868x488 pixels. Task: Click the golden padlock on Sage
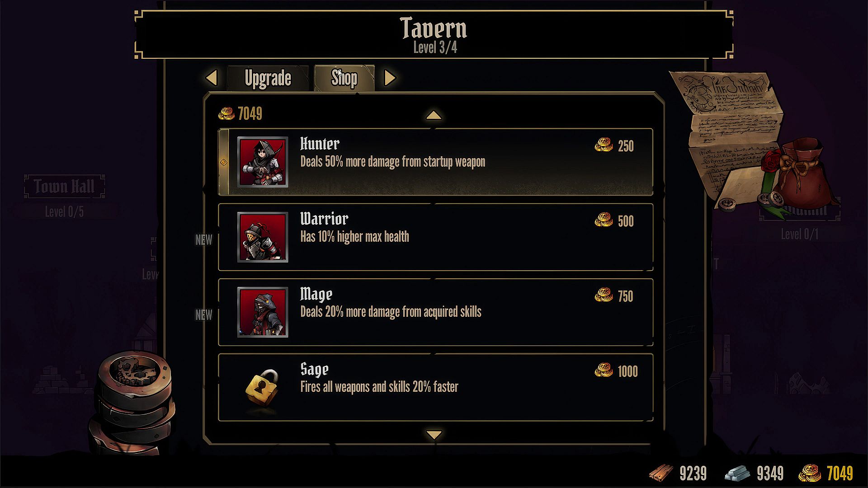(262, 387)
